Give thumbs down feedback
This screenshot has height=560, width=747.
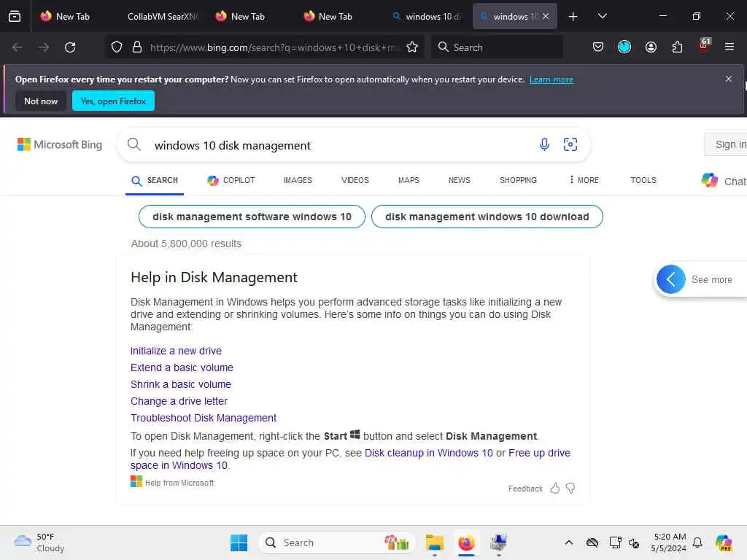(x=570, y=488)
